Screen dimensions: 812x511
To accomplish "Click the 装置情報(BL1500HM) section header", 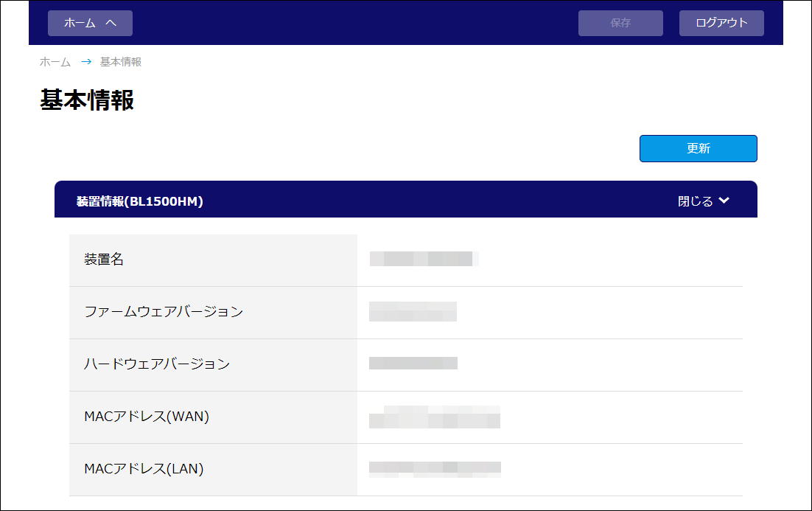I will point(140,201).
